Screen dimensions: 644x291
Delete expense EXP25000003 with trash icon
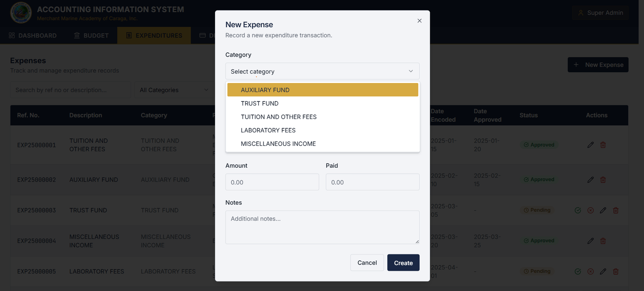pos(615,210)
